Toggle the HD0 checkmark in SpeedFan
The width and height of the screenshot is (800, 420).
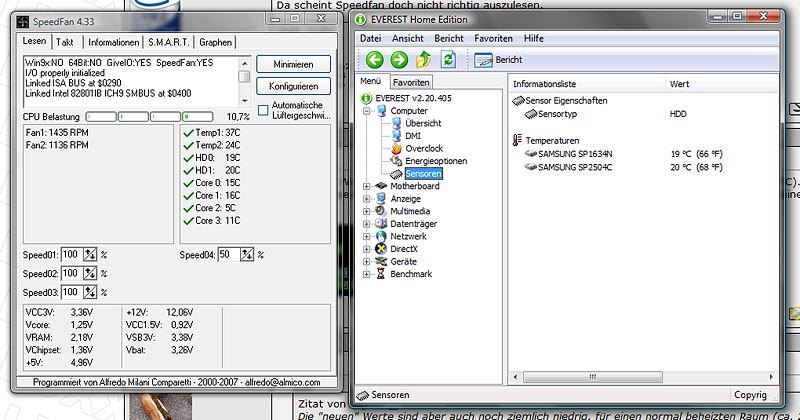click(x=188, y=158)
